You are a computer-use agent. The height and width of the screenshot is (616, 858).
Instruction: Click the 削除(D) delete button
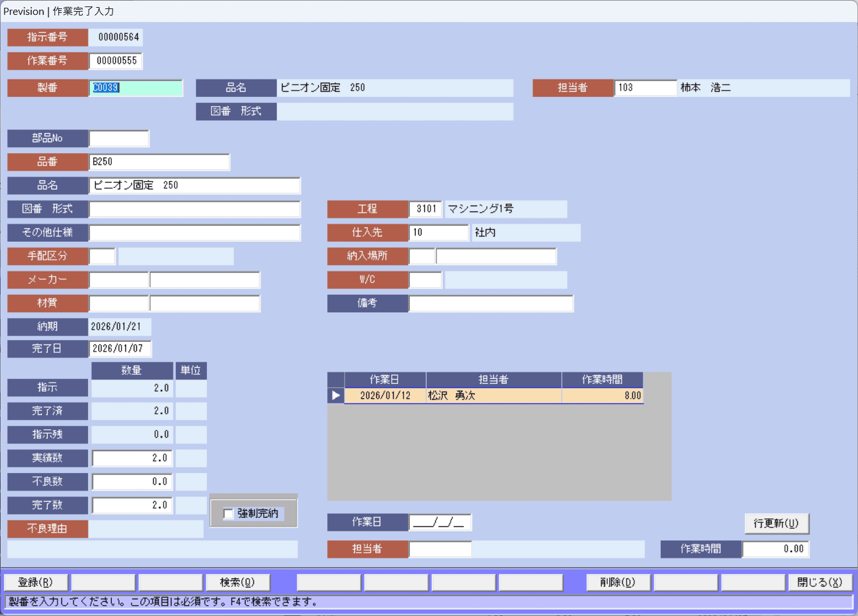[617, 582]
